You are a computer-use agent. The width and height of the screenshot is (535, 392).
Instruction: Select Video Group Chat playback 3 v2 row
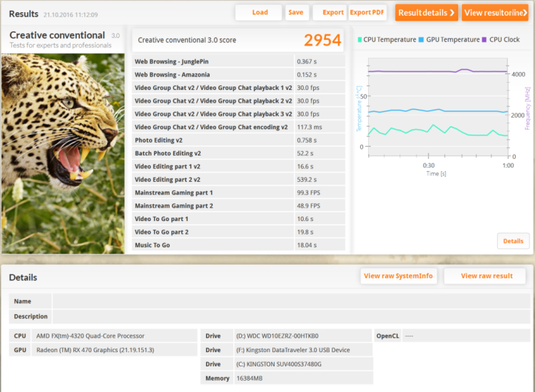coord(238,114)
